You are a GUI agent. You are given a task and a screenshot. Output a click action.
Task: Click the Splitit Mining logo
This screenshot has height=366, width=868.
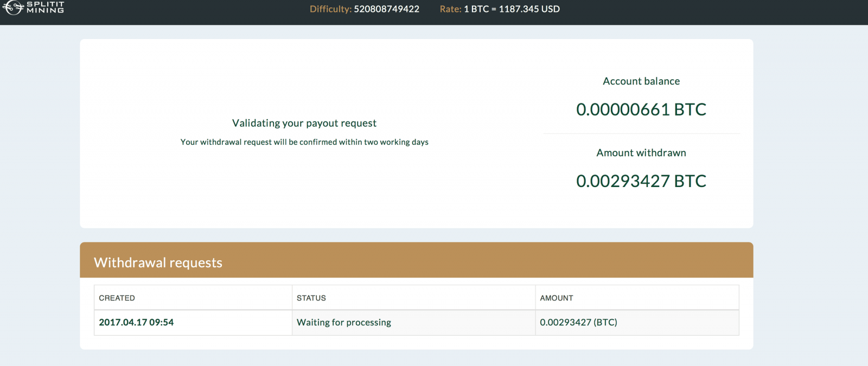[33, 7]
